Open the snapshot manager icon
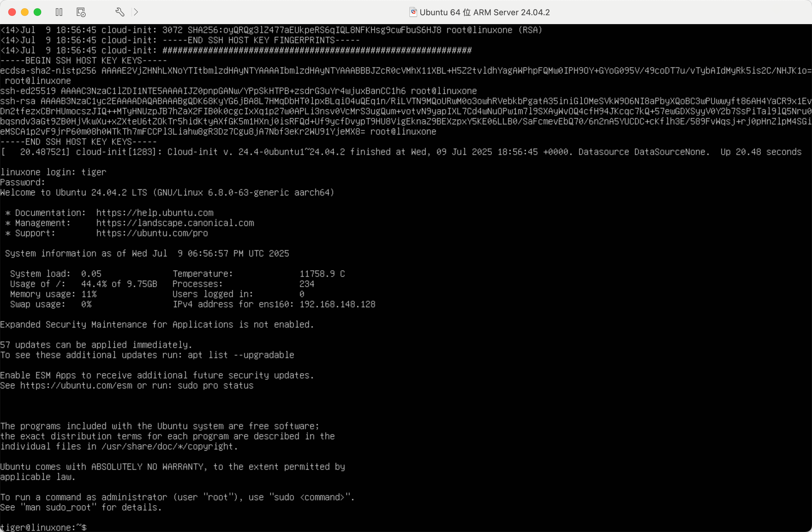This screenshot has height=532, width=812. pos(81,12)
